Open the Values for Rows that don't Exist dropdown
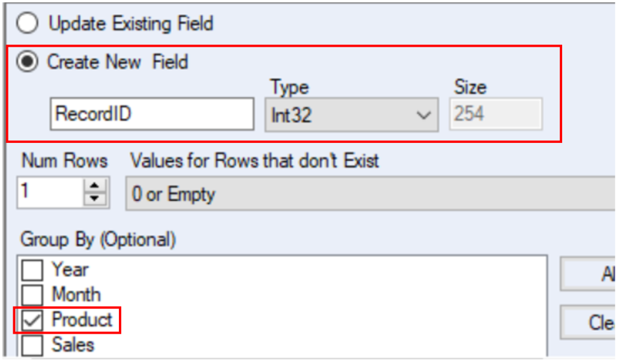621x364 pixels. (370, 194)
